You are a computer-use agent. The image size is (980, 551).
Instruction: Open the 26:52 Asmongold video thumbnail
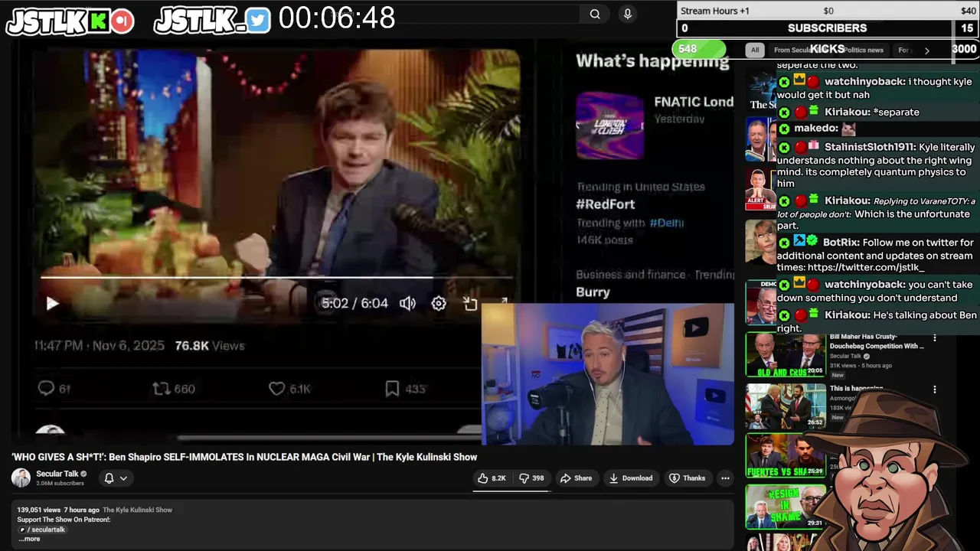pos(786,406)
